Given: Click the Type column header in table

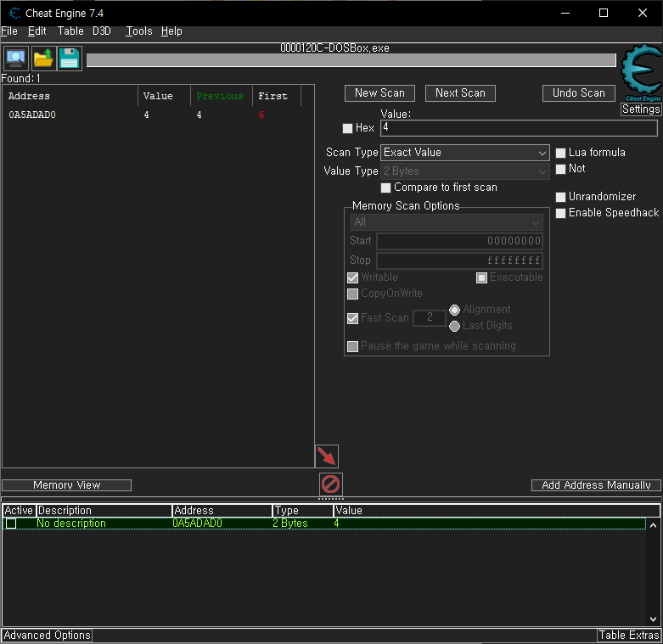Looking at the screenshot, I should point(303,511).
